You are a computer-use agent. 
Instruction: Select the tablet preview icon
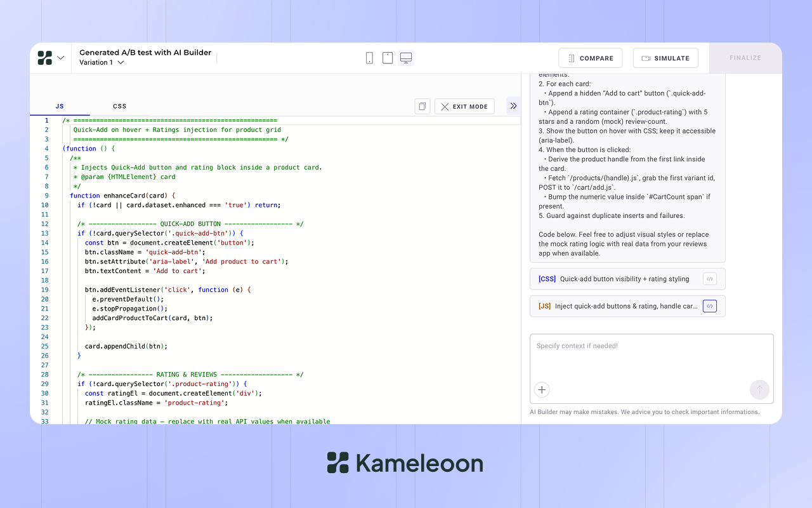point(388,57)
